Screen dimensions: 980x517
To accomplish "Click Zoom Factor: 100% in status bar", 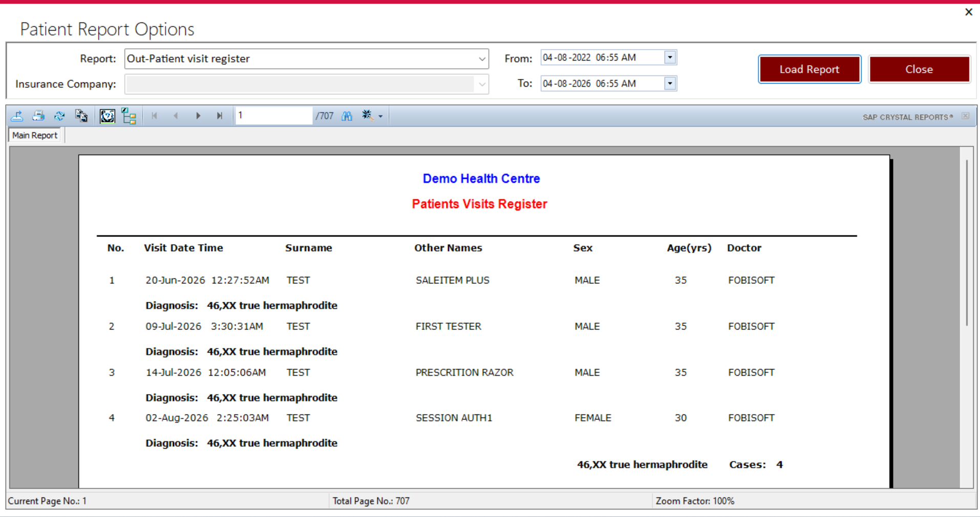I will pyautogui.click(x=695, y=501).
